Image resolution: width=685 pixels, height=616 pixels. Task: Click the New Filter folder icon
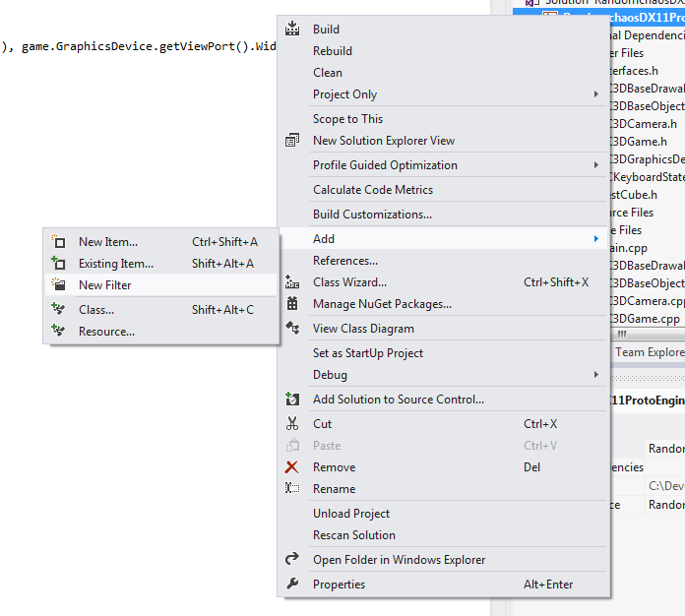(x=58, y=284)
